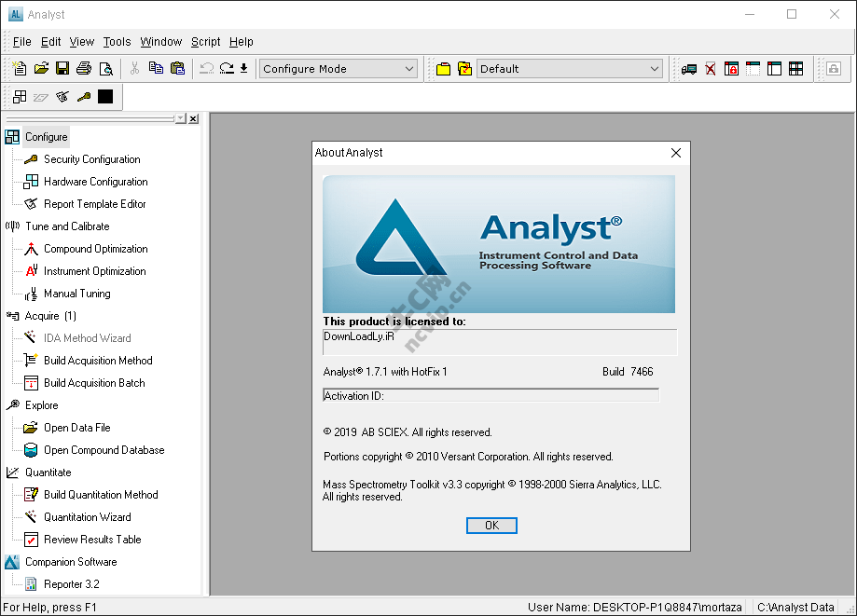Click the New document toolbar icon
The height and width of the screenshot is (616, 857).
pos(20,68)
